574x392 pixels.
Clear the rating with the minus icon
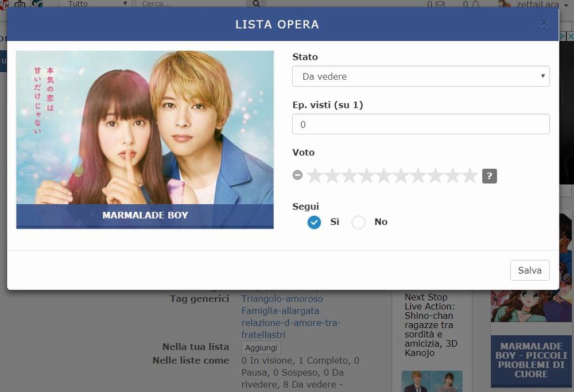297,175
